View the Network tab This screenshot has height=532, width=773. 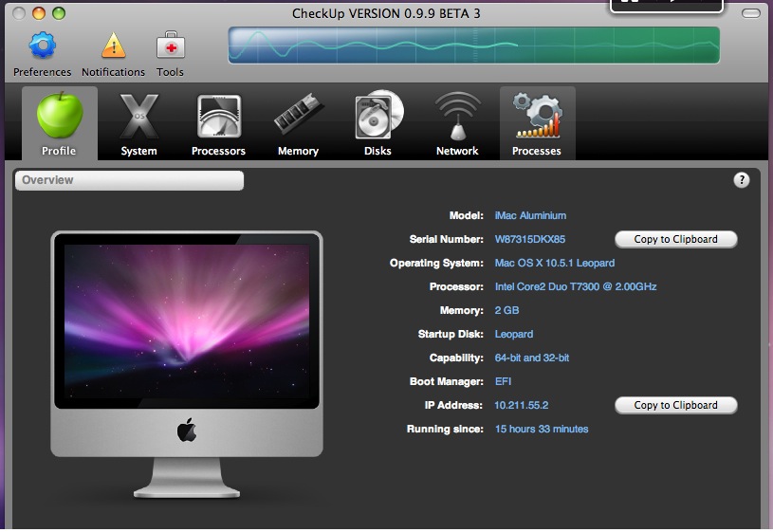click(457, 123)
